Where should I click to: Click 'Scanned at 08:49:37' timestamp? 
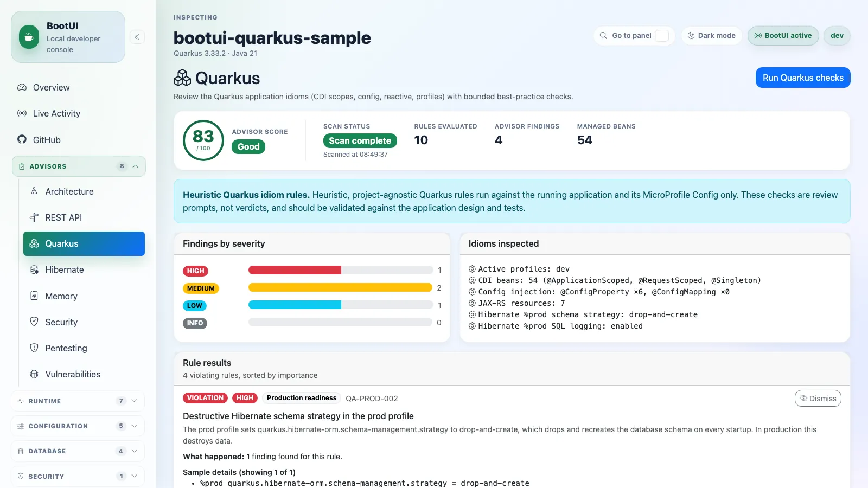355,155
